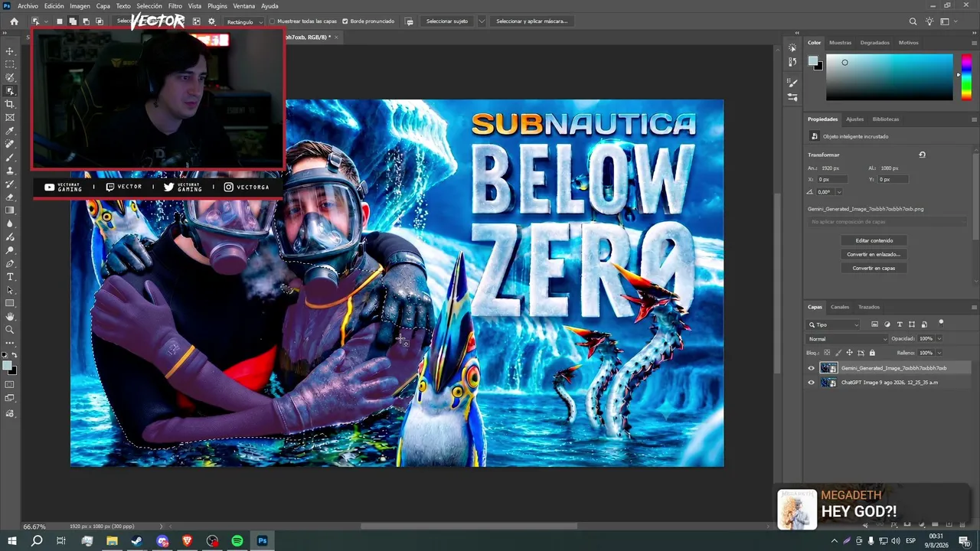This screenshot has width=980, height=551.
Task: Select the Hand tool
Action: point(10,316)
